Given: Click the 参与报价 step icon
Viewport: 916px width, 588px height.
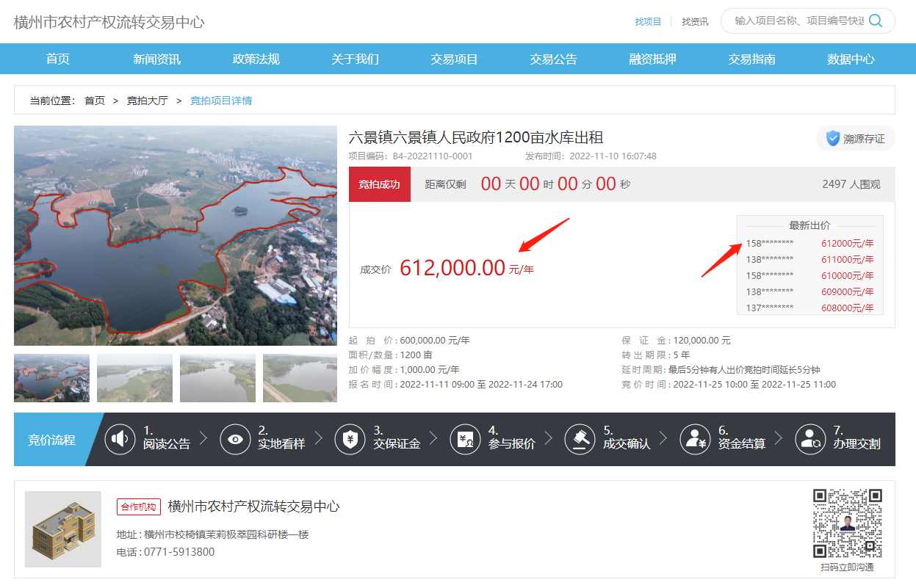Looking at the screenshot, I should 465,439.
